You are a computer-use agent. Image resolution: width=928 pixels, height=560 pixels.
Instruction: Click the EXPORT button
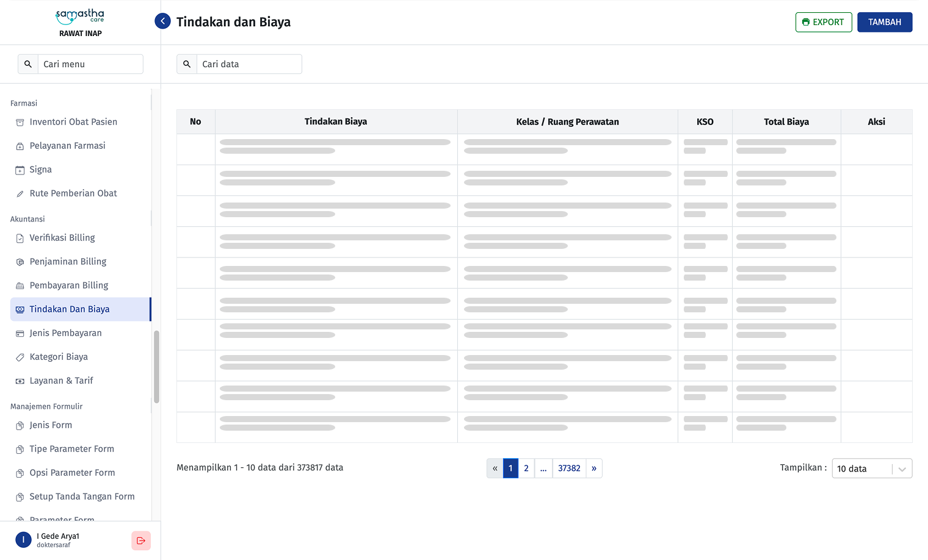[823, 22]
